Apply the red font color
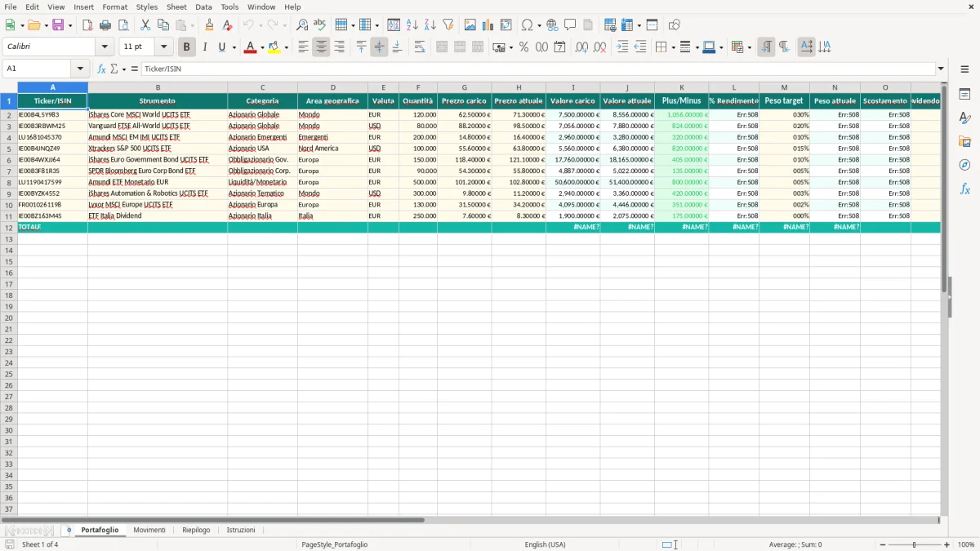 point(250,47)
